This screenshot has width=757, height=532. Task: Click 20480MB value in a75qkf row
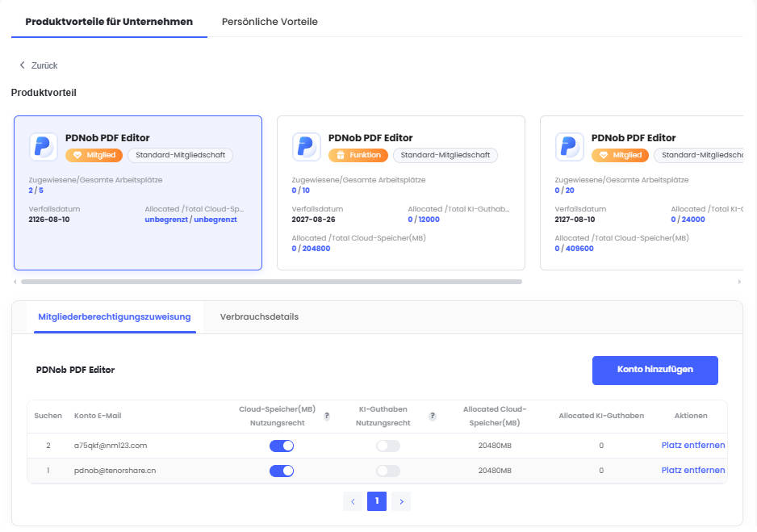tap(495, 446)
